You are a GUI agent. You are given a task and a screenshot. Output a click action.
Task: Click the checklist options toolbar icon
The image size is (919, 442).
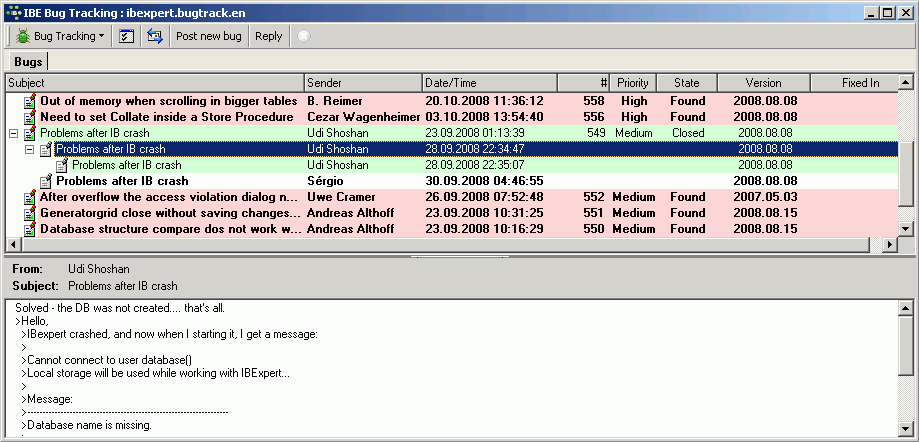coord(127,36)
